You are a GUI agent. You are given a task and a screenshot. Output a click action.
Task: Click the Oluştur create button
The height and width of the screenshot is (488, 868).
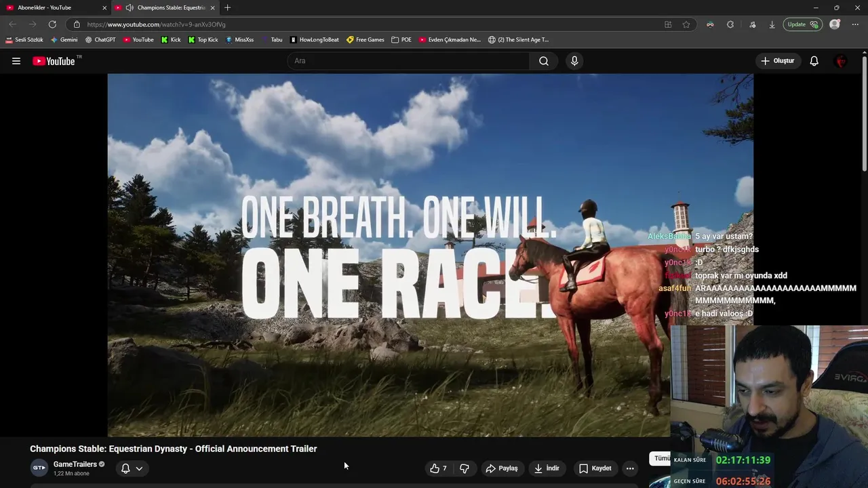point(777,61)
